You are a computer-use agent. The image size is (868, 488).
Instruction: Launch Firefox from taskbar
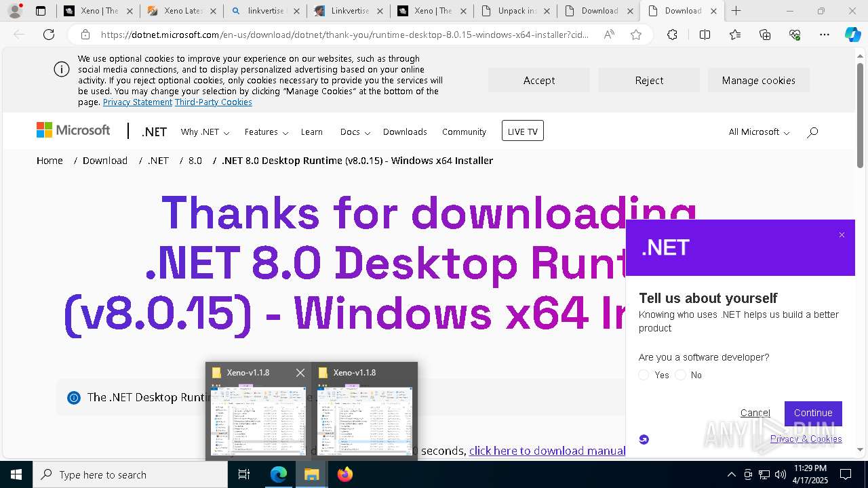345,474
